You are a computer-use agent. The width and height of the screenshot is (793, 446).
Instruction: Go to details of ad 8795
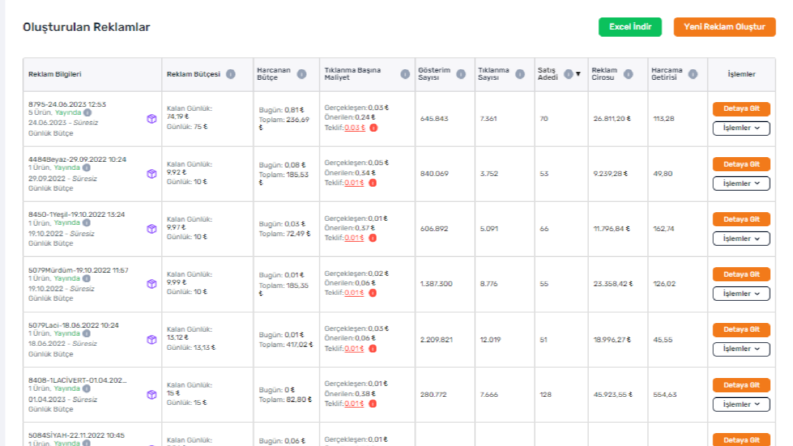point(741,109)
